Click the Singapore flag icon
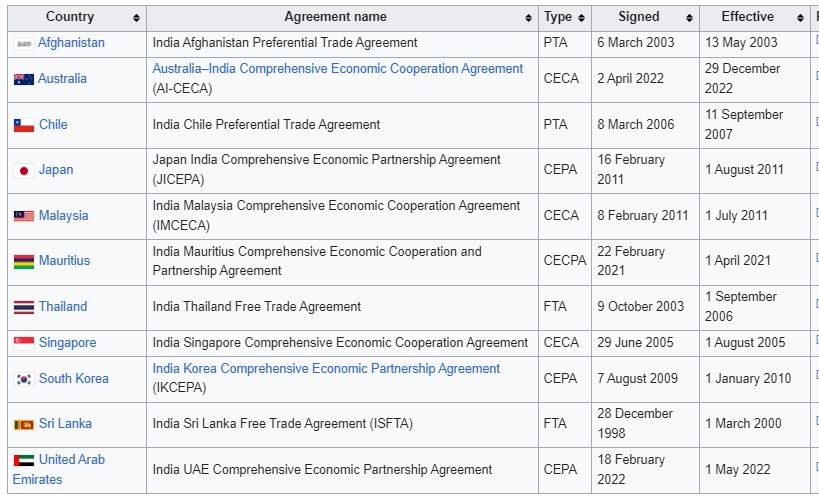 (x=23, y=343)
